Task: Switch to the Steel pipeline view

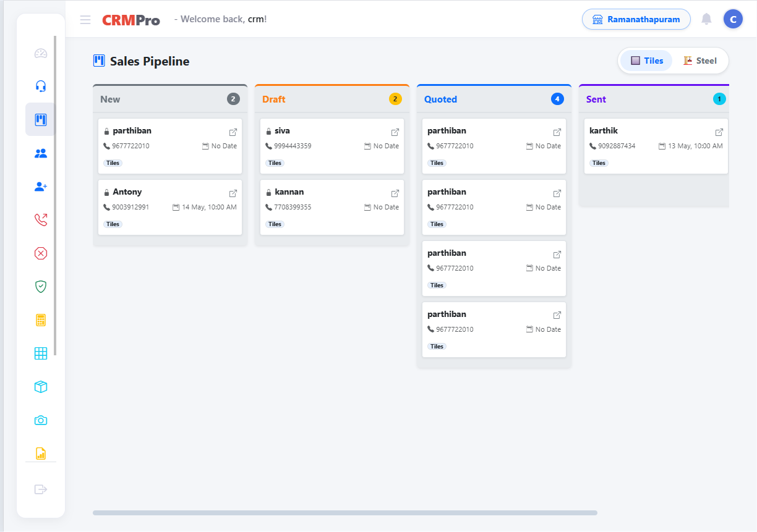Action: pos(700,61)
